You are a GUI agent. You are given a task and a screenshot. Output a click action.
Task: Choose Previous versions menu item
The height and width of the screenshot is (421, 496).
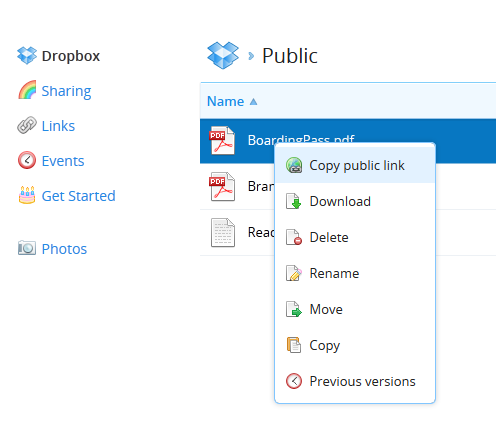click(355, 381)
